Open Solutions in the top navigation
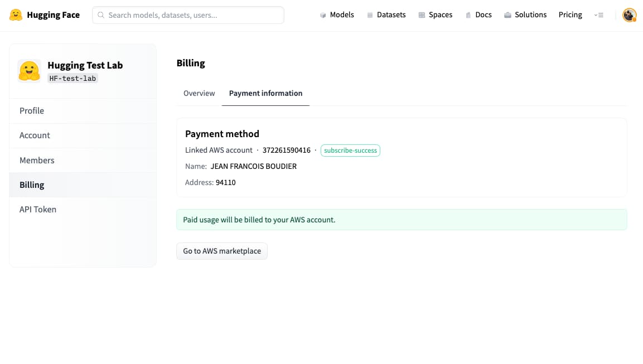The height and width of the screenshot is (364, 643). tap(525, 15)
